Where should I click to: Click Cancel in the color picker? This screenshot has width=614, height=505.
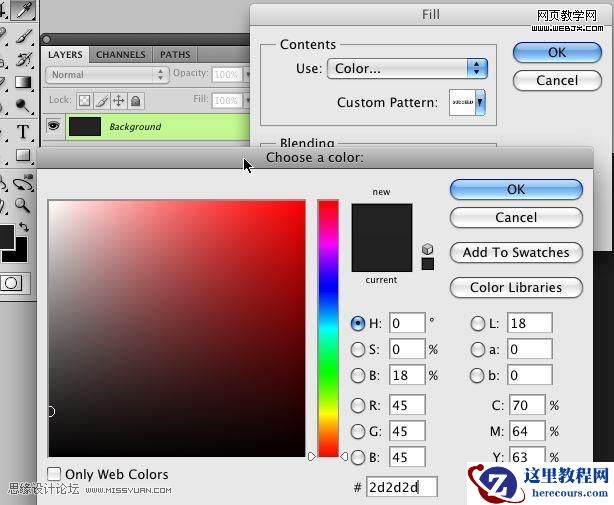point(516,217)
